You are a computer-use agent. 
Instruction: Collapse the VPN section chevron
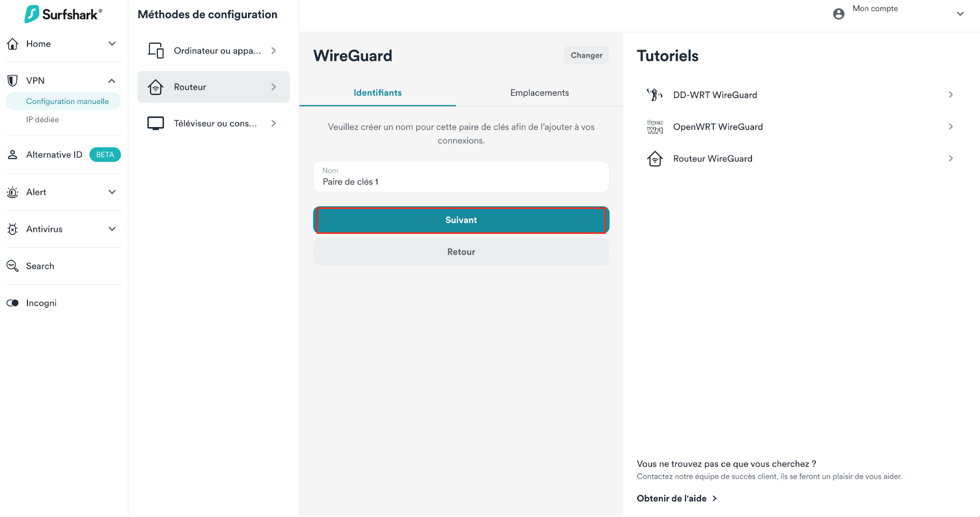112,80
